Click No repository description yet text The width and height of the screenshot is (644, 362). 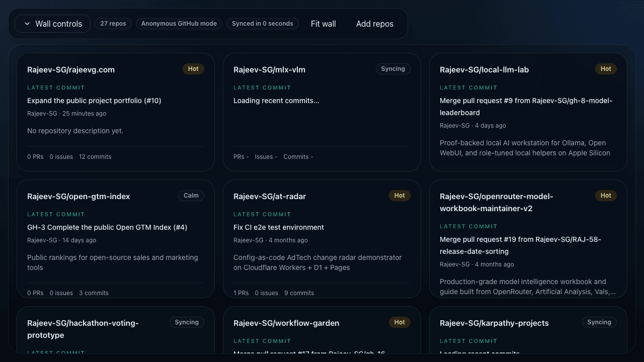coord(75,131)
